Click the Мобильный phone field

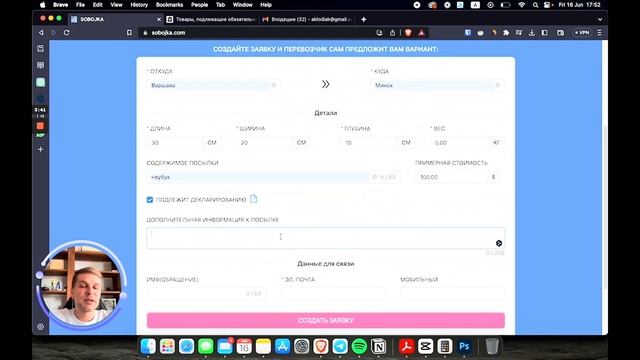[x=452, y=293]
